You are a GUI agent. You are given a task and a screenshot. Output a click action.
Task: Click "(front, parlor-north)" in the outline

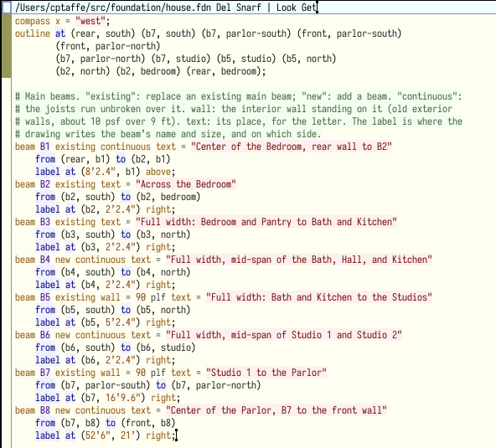(108, 46)
